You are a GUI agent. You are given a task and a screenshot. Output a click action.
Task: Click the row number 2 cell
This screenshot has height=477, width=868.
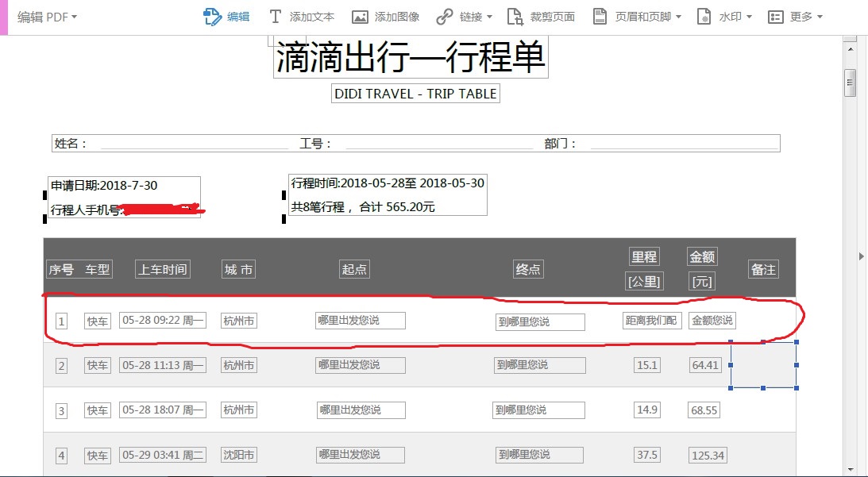click(x=61, y=366)
